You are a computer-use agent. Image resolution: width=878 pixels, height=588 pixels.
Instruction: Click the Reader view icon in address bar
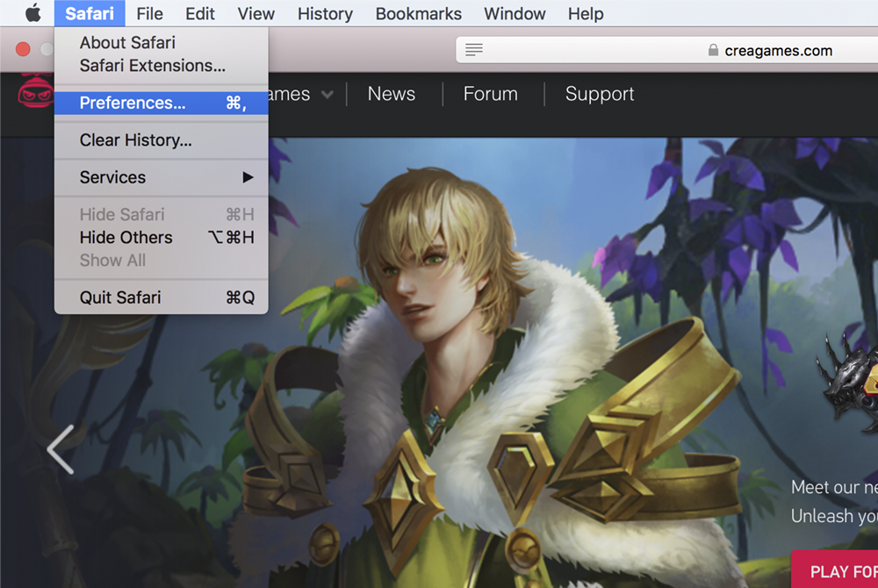coord(474,50)
